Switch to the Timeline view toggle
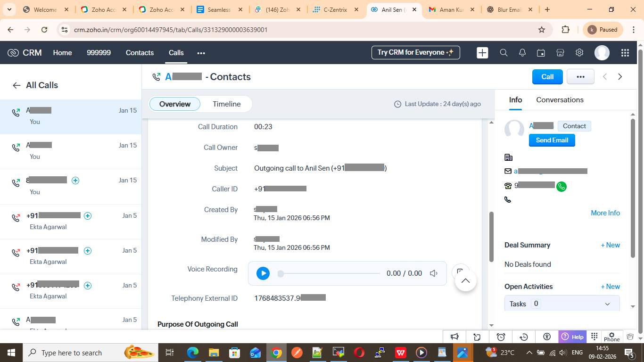Image resolution: width=644 pixels, height=362 pixels. tap(226, 104)
